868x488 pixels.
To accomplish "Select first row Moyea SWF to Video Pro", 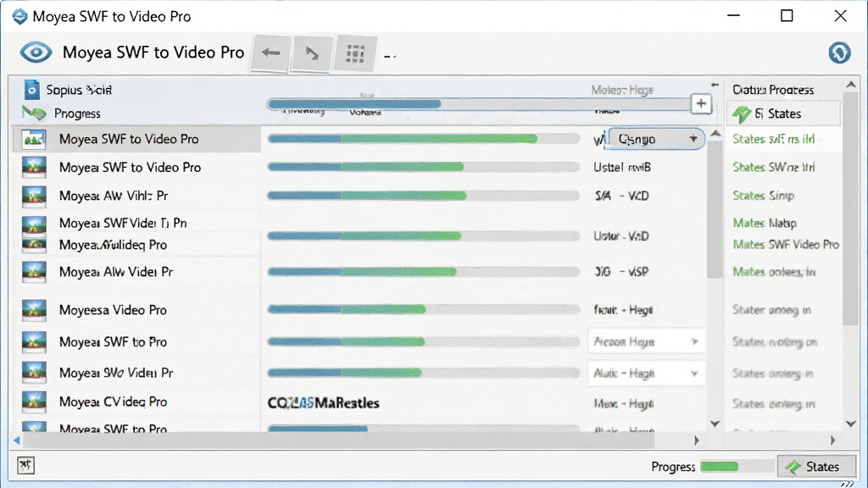I will [136, 139].
